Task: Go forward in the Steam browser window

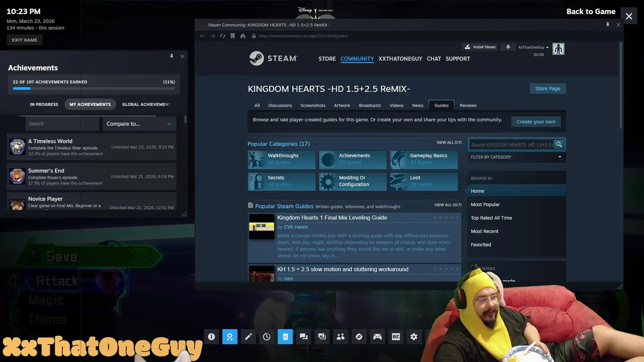Action: [212, 36]
